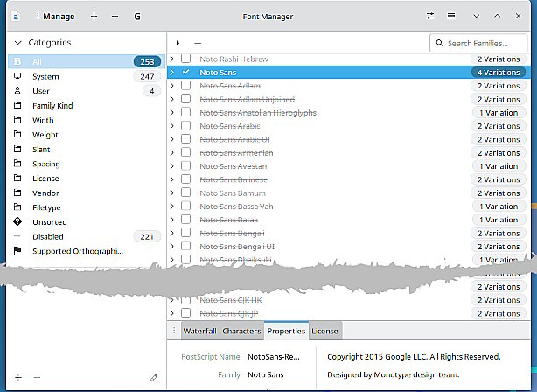Expand the Noto Sans family variations
Screen dimensions: 537x392
(172, 72)
